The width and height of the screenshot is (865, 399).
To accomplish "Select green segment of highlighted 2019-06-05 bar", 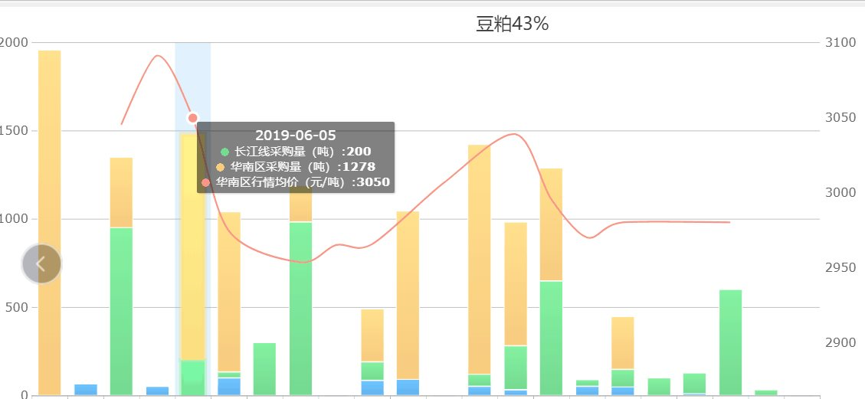I will click(193, 377).
